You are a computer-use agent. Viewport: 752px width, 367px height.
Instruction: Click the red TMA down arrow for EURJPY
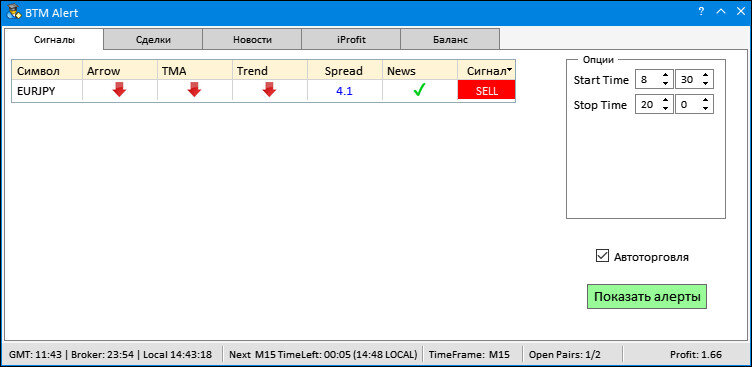[x=194, y=90]
